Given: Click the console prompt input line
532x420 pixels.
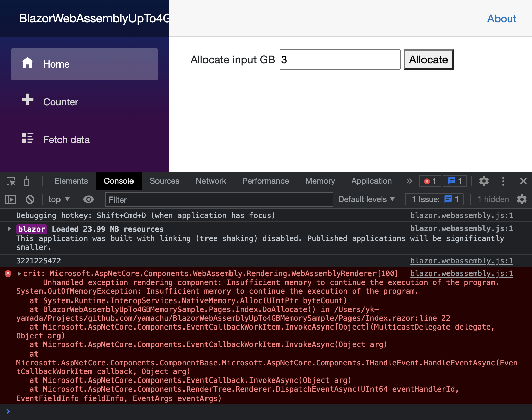Looking at the screenshot, I should [266, 411].
